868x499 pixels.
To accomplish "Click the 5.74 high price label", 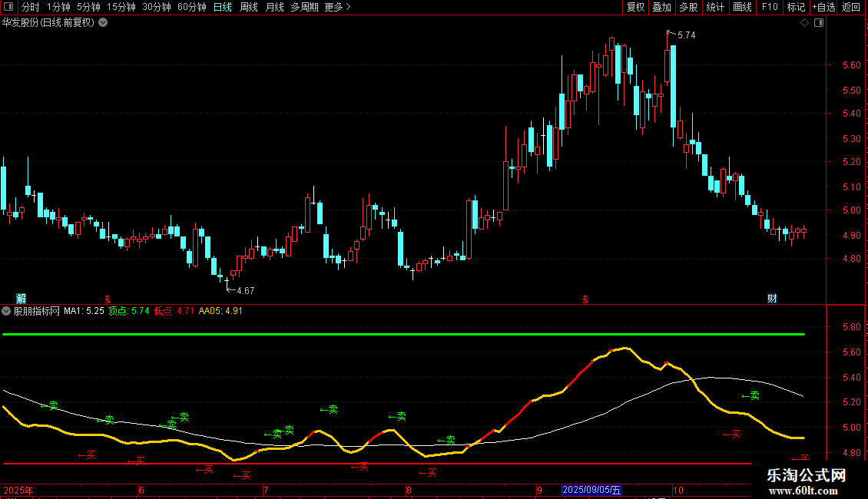I will coord(687,35).
